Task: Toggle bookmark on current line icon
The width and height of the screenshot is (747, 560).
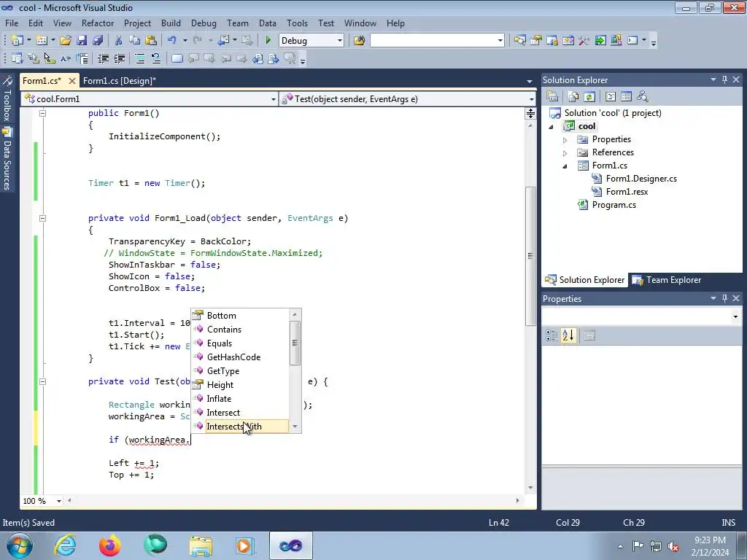Action: 177,58
